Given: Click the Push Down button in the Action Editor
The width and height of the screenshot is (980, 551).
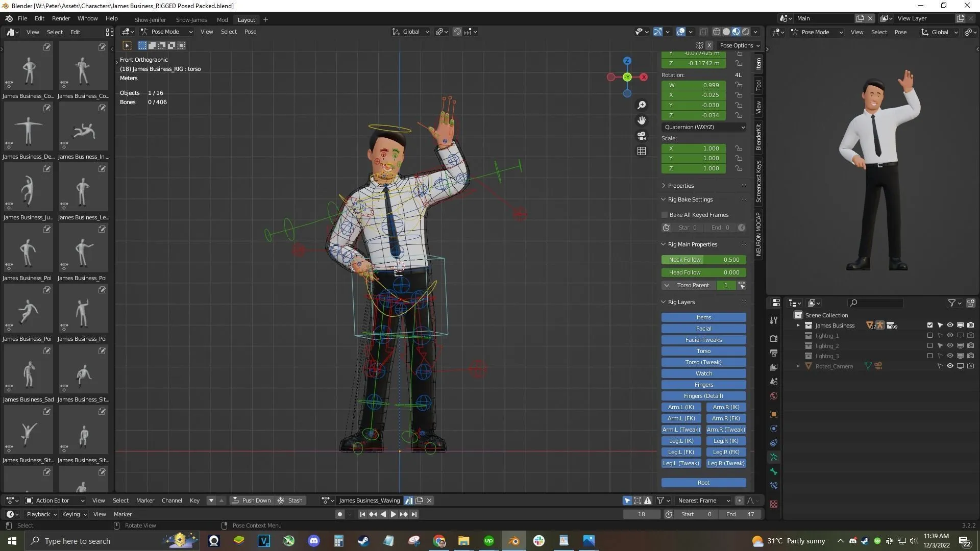Looking at the screenshot, I should [252, 500].
